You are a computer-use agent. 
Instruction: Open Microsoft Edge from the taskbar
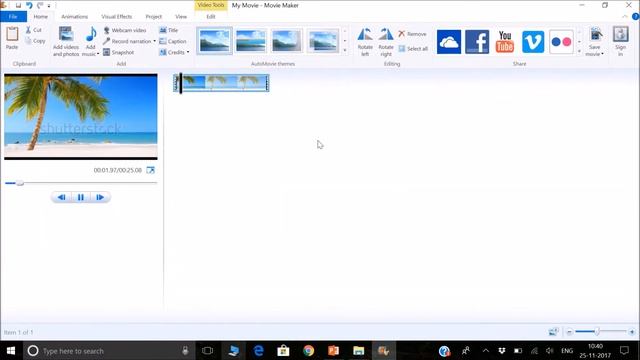[x=258, y=351]
